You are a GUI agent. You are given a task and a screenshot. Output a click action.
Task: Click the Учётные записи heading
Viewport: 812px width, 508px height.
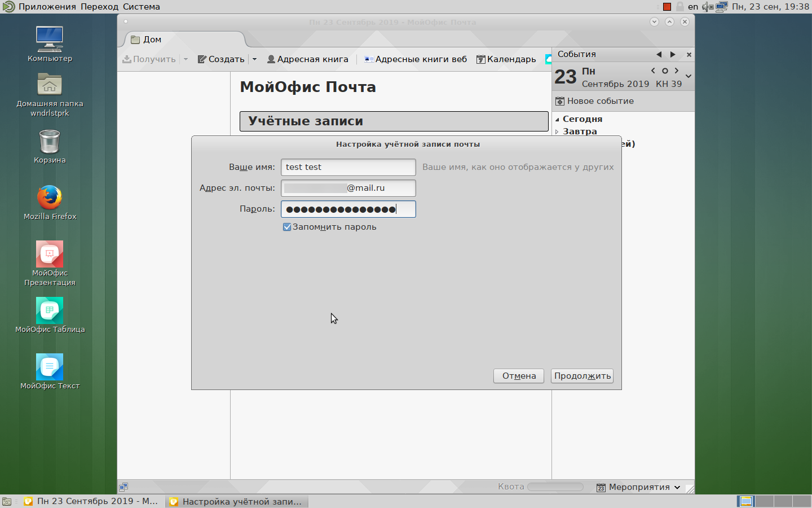306,121
